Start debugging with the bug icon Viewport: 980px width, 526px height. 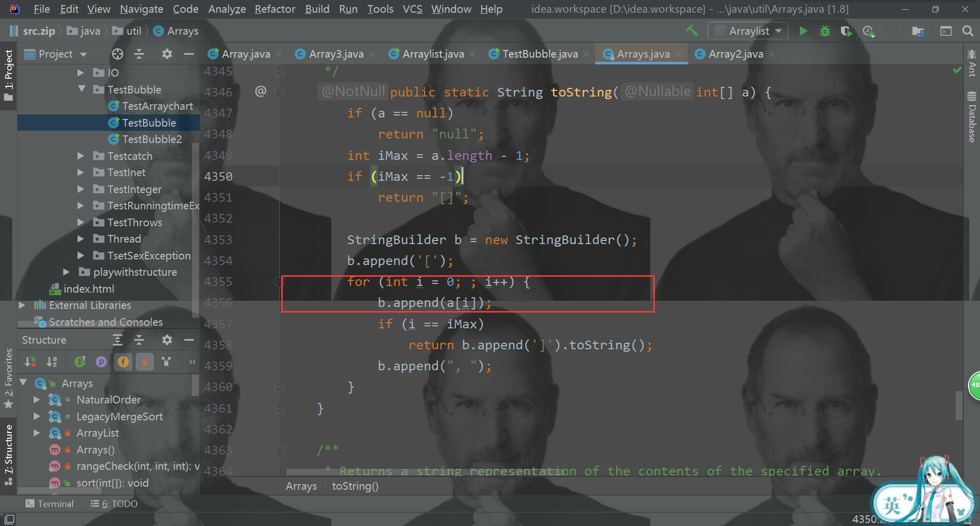point(825,31)
